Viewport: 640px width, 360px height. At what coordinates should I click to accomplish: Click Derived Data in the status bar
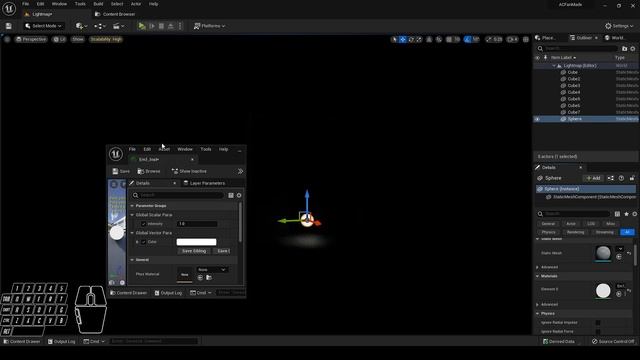click(559, 341)
